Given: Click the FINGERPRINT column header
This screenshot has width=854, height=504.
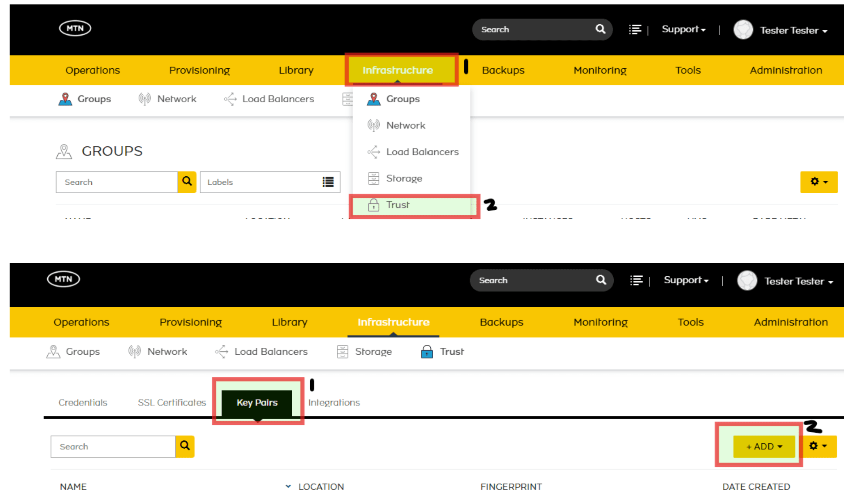Looking at the screenshot, I should coord(511,487).
